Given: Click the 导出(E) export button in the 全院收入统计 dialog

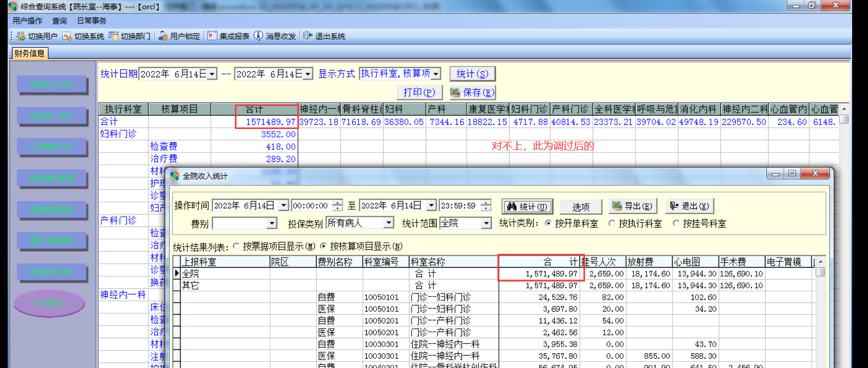Looking at the screenshot, I should coord(633,206).
